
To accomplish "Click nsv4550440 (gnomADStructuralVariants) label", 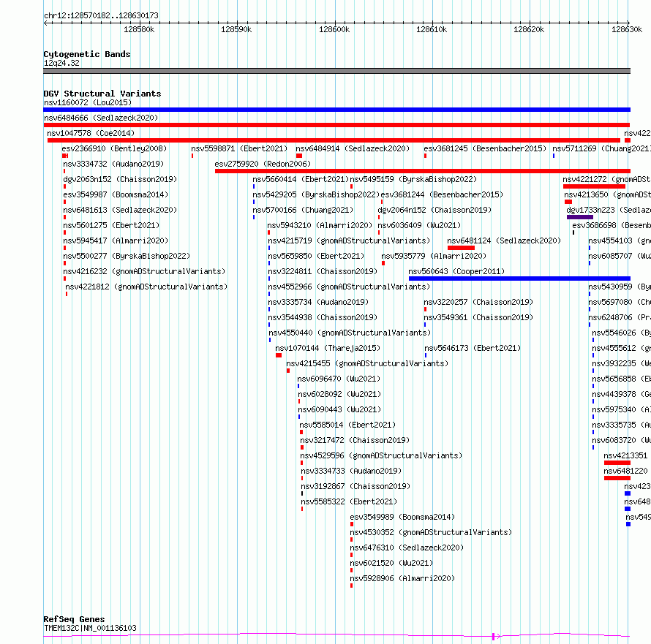I will point(350,333).
